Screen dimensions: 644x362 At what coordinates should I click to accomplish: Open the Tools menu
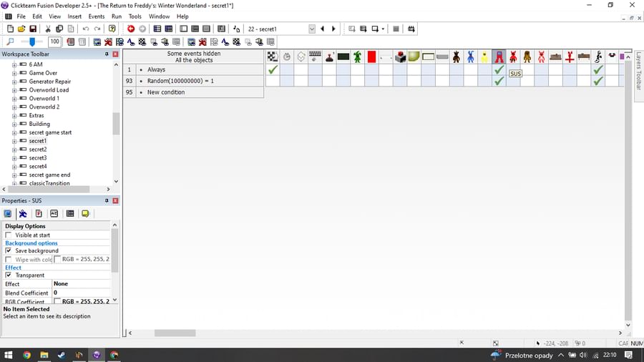(135, 16)
